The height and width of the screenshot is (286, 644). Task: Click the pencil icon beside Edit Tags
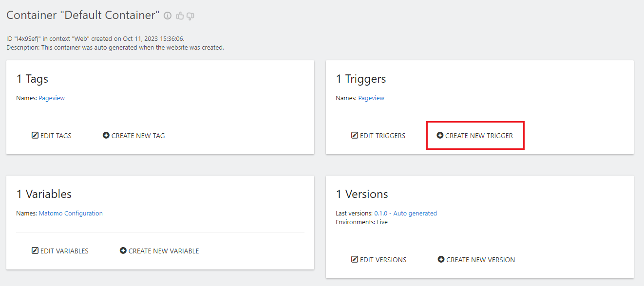[35, 135]
